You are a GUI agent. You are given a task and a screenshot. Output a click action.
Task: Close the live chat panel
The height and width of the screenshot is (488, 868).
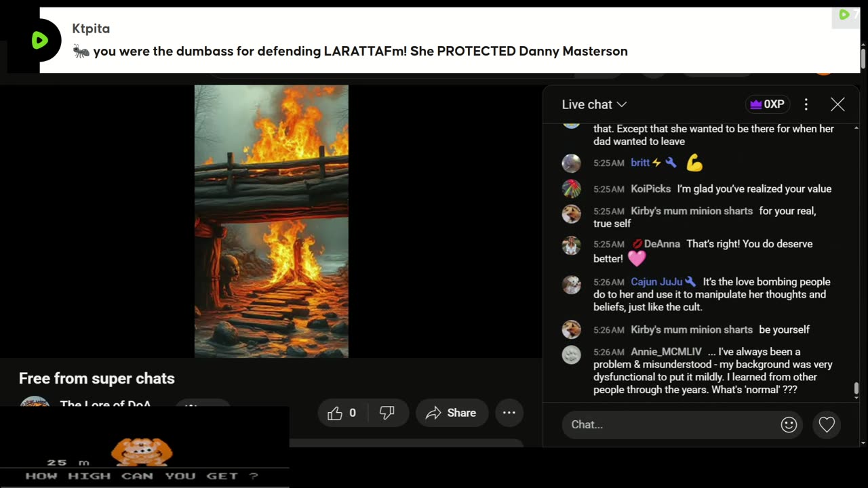[x=837, y=104]
